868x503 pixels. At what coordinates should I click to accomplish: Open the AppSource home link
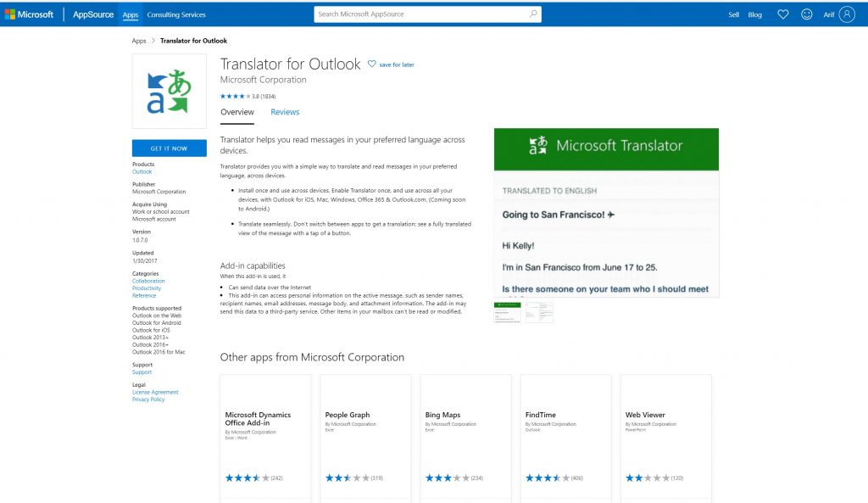(x=93, y=14)
